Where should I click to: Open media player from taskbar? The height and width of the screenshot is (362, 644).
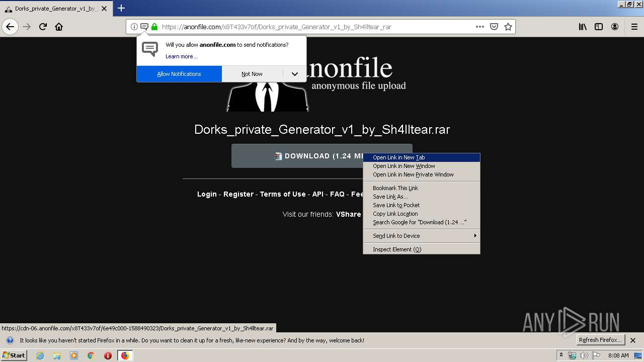click(x=74, y=355)
